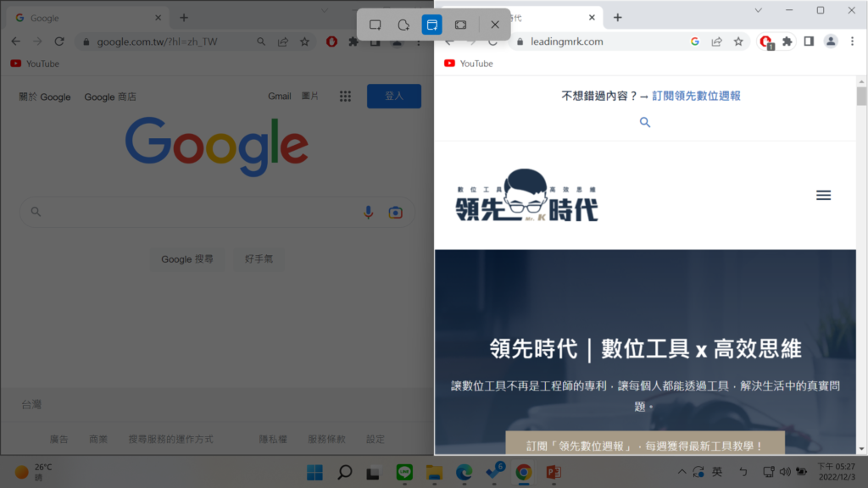This screenshot has width=868, height=488.
Task: Open 服務條款 footer link
Action: pyautogui.click(x=326, y=440)
